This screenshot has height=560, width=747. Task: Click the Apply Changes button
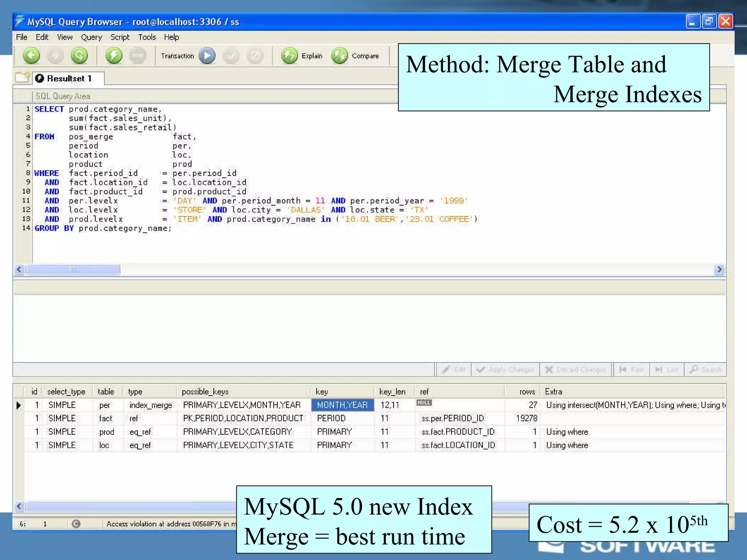pos(505,369)
